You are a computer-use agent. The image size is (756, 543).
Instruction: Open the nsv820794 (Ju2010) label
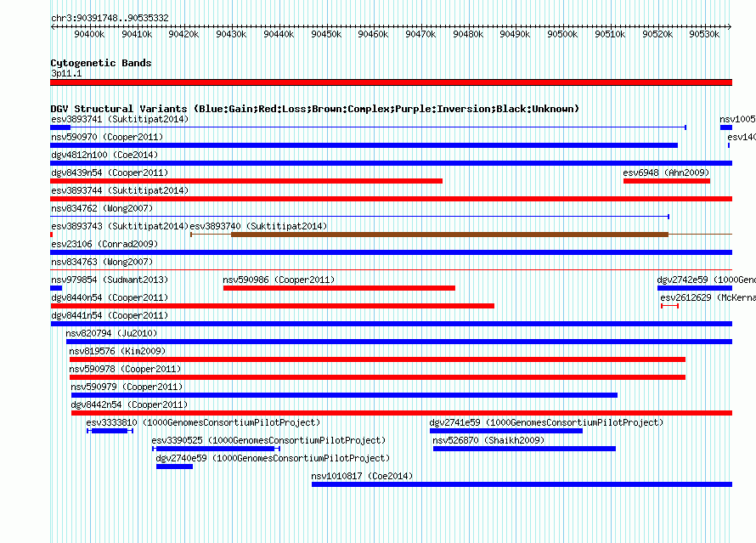111,333
